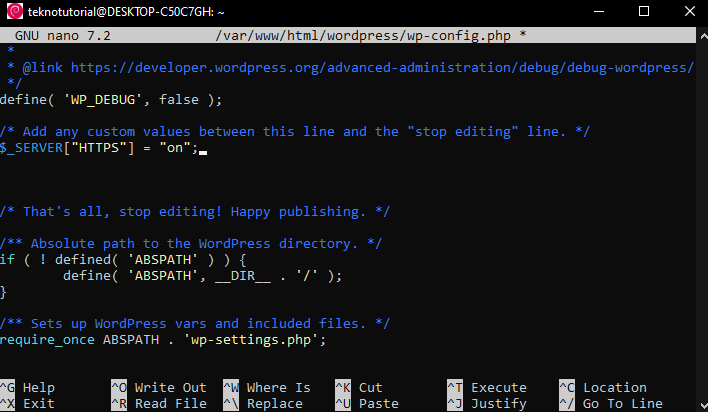Click ^U Paste shortcut
708x412 pixels.
click(367, 403)
